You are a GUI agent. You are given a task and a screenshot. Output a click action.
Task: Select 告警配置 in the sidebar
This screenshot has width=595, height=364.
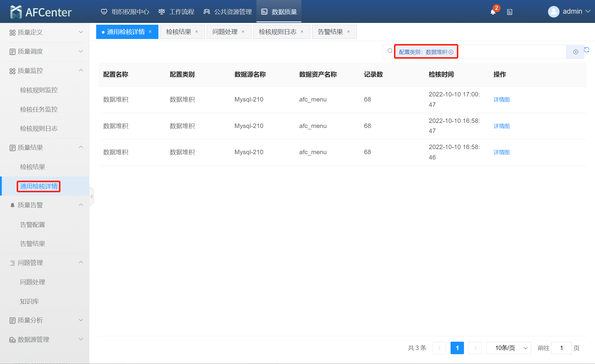pyautogui.click(x=32, y=225)
